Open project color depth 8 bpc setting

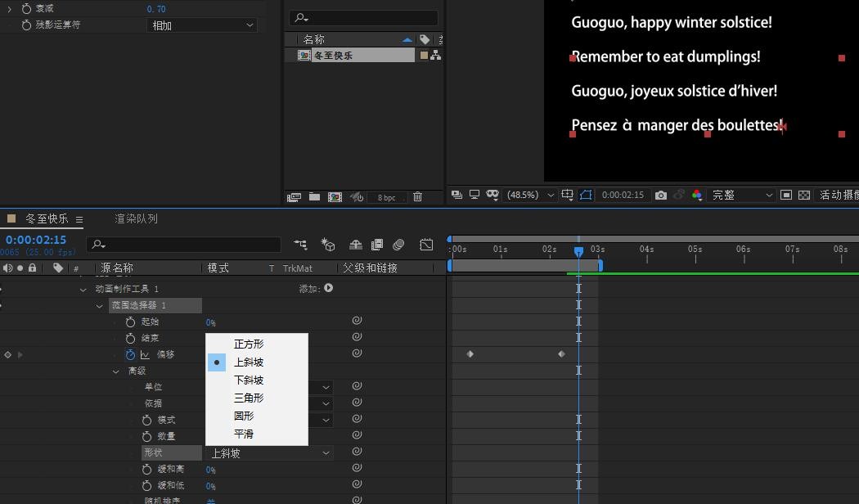click(x=386, y=198)
